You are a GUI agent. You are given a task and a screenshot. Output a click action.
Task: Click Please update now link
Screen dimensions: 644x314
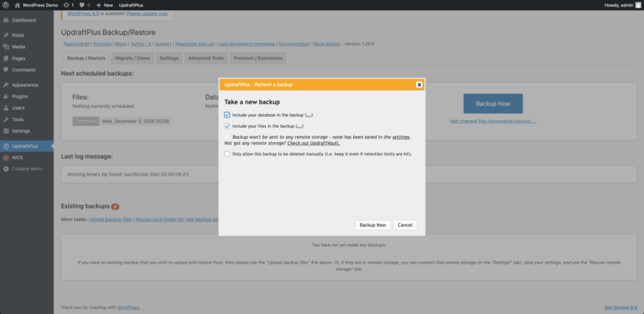pyautogui.click(x=147, y=13)
